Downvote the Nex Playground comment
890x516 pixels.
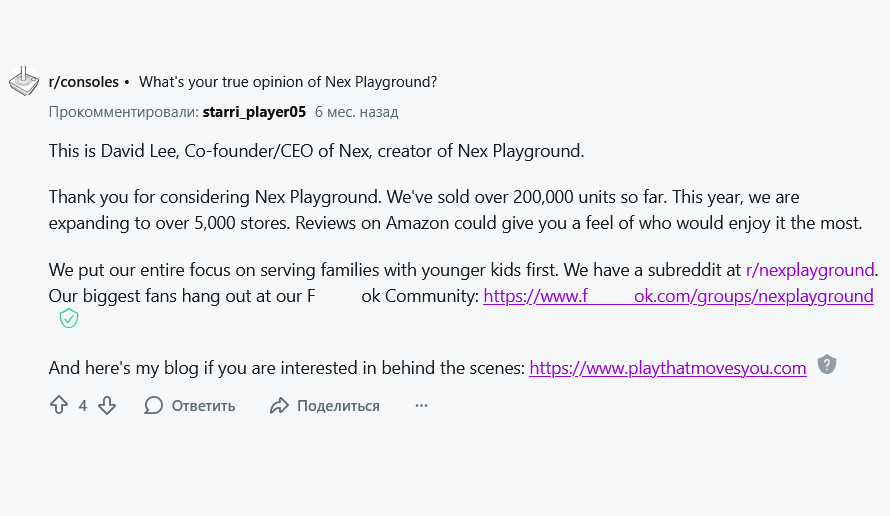coord(107,405)
